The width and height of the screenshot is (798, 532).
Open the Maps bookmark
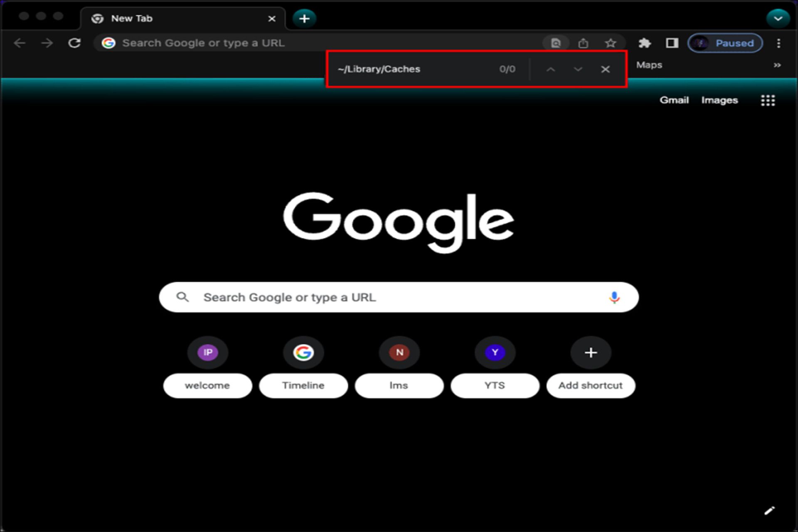click(x=649, y=65)
